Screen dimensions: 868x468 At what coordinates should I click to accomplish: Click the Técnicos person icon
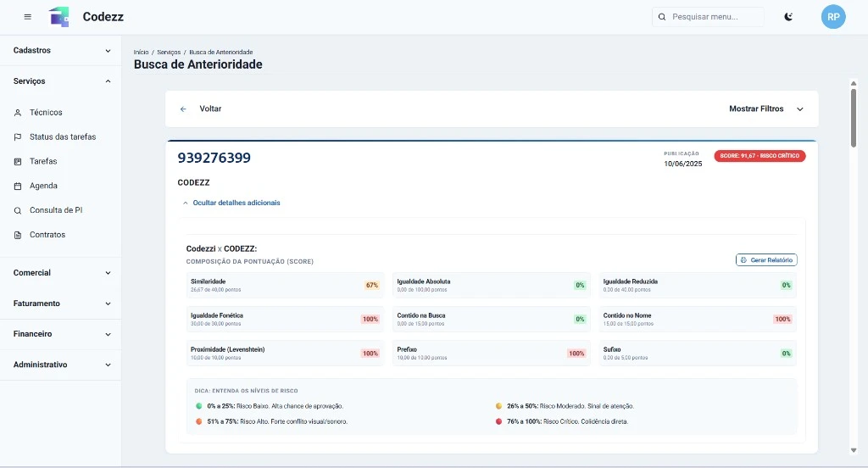click(18, 113)
